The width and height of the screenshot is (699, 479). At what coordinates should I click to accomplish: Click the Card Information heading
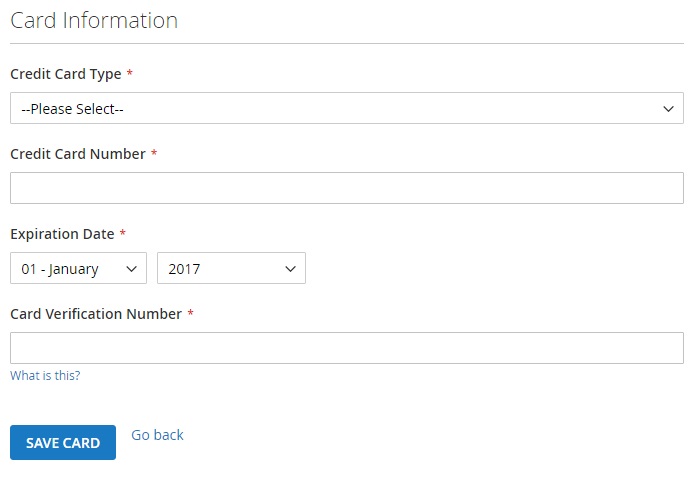[94, 20]
